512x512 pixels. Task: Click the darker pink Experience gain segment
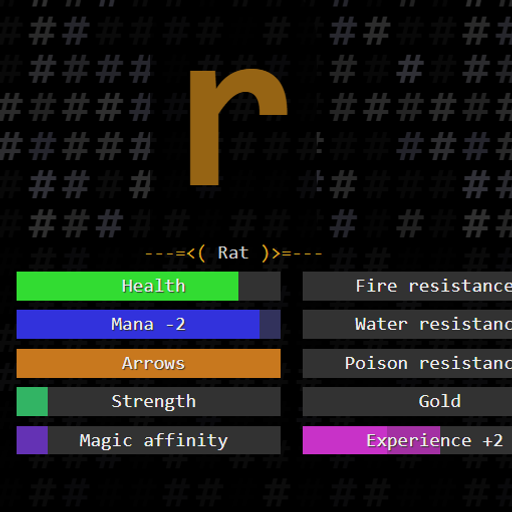414,440
